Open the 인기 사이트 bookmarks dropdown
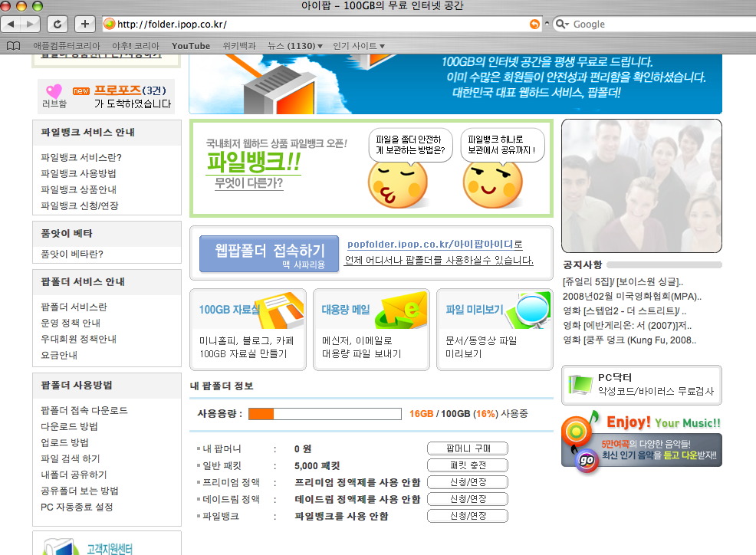 pyautogui.click(x=359, y=46)
